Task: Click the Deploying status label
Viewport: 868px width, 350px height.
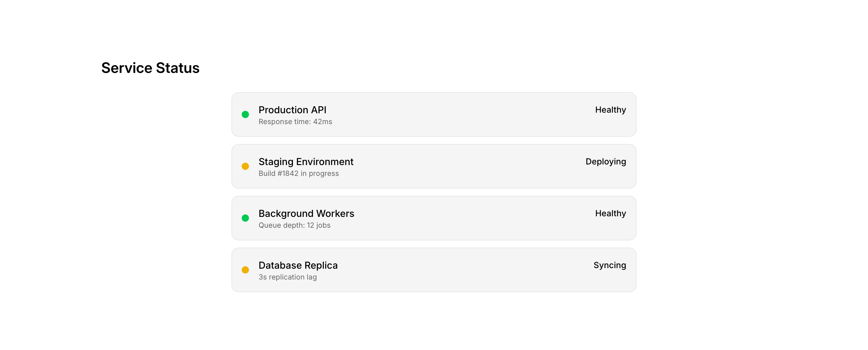Action: [605, 162]
